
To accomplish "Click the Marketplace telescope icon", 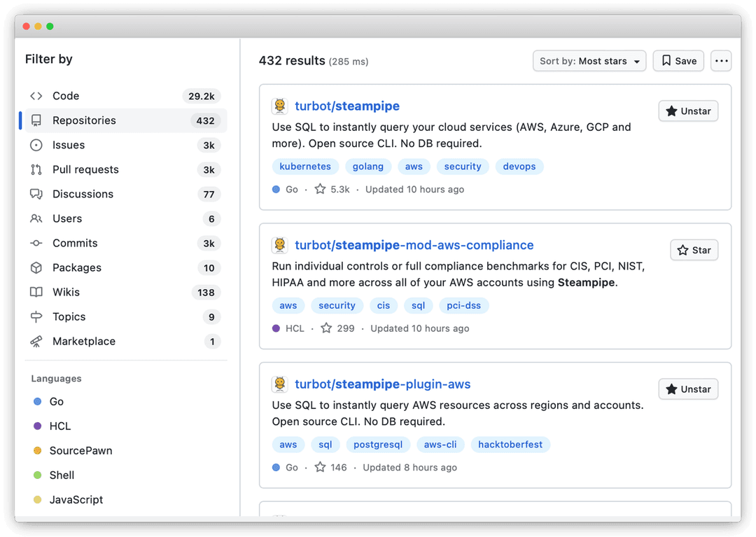I will pyautogui.click(x=36, y=342).
